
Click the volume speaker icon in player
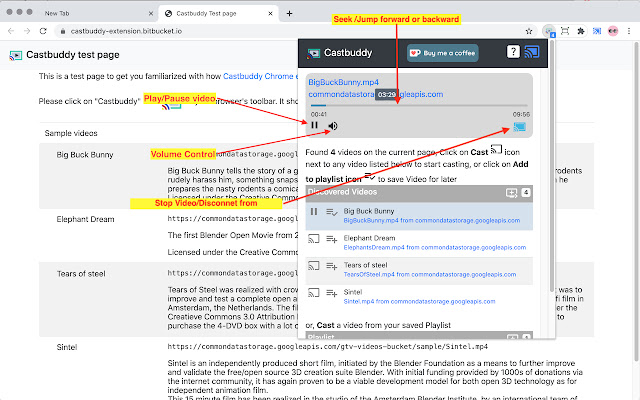[x=333, y=126]
